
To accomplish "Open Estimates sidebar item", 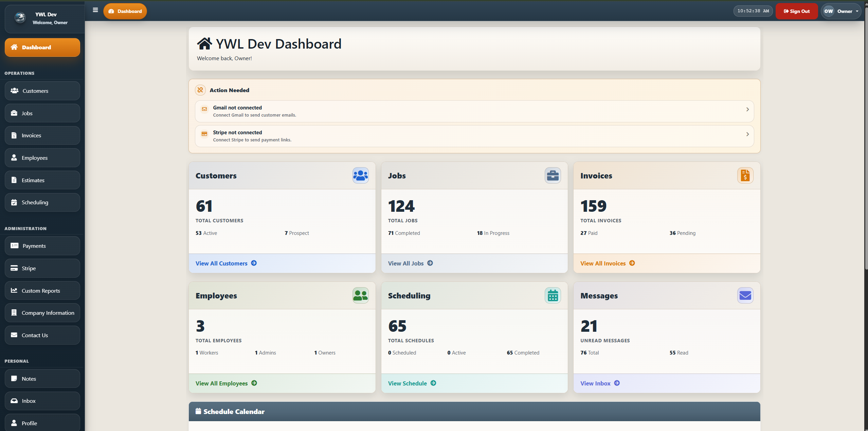I will (42, 180).
